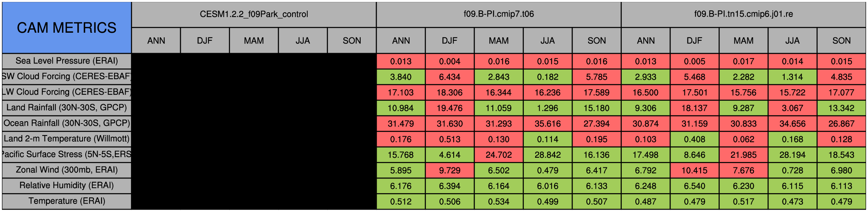Click the red cell showing 35.616

click(548, 124)
